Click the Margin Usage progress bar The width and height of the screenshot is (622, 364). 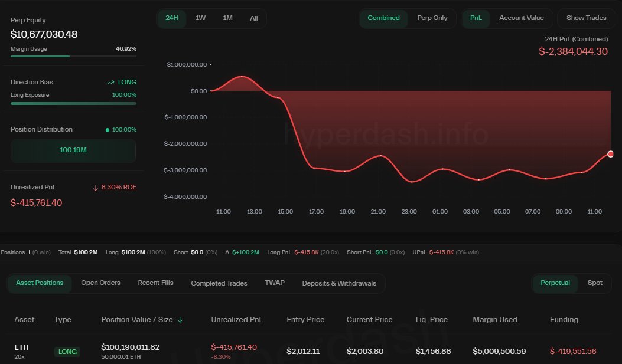point(73,56)
